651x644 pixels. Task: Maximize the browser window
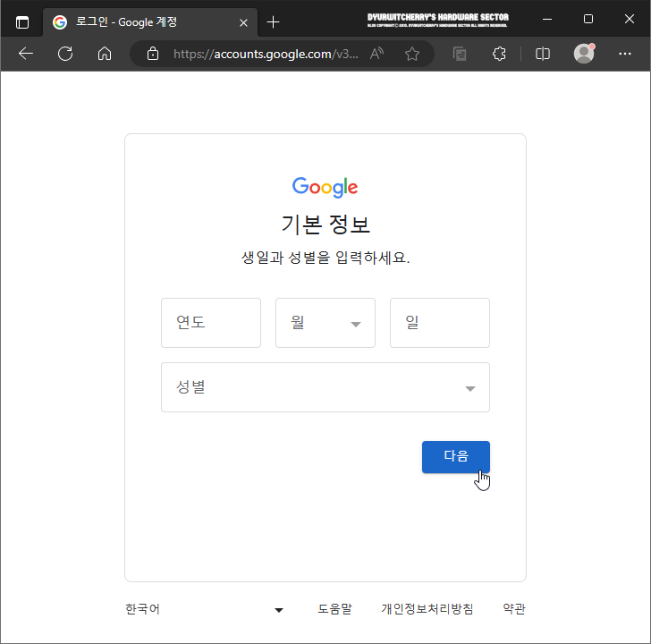tap(588, 19)
